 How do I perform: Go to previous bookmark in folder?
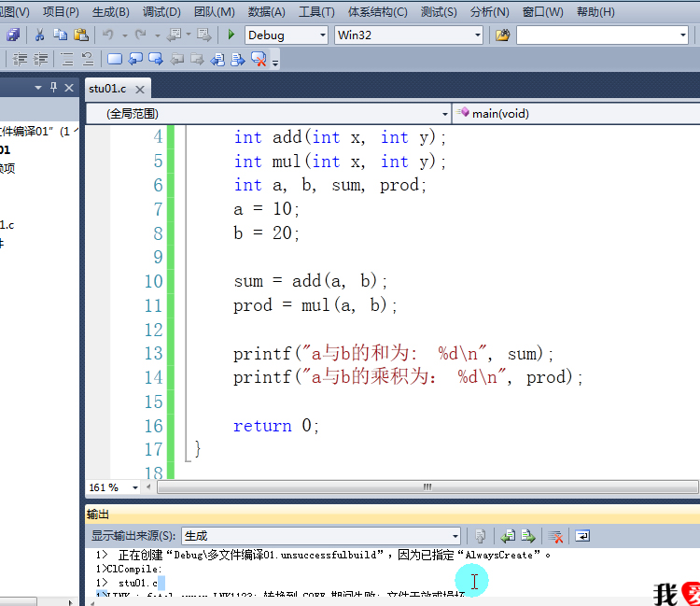click(x=177, y=59)
